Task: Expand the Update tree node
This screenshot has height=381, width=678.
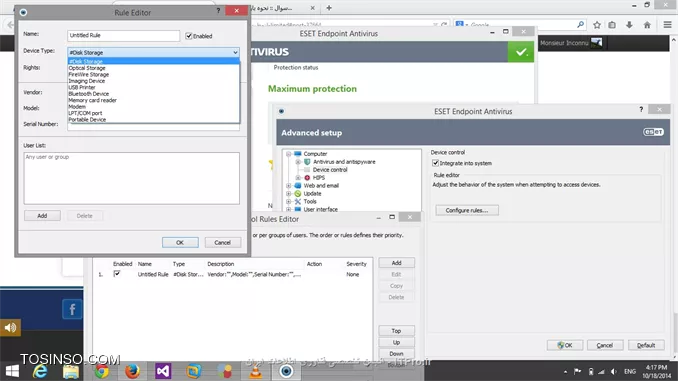Action: coord(288,194)
